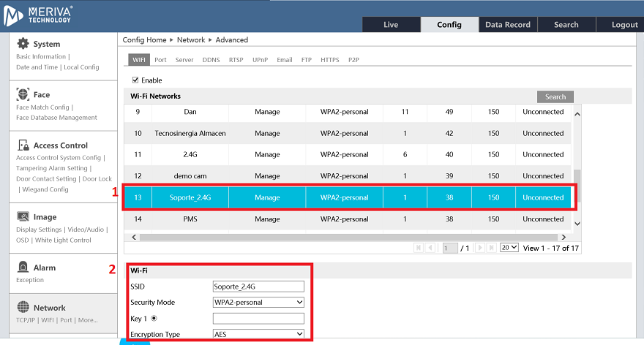Click the Logout tab
644x345 pixels.
tap(624, 25)
